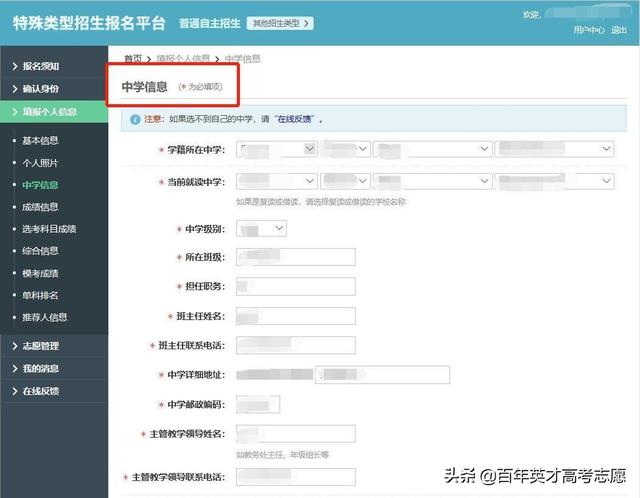Expand the 在线反馈 sidebar section
640x498 pixels.
[54, 391]
